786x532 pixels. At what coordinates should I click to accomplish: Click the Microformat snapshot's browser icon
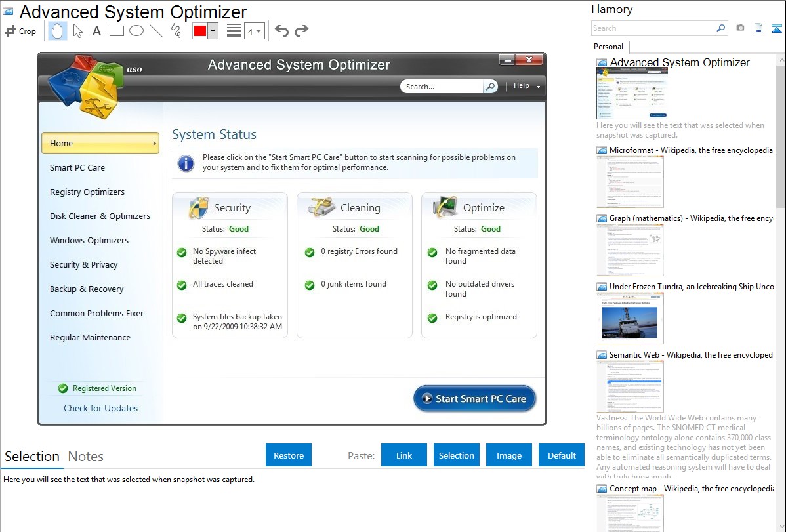pyautogui.click(x=602, y=150)
